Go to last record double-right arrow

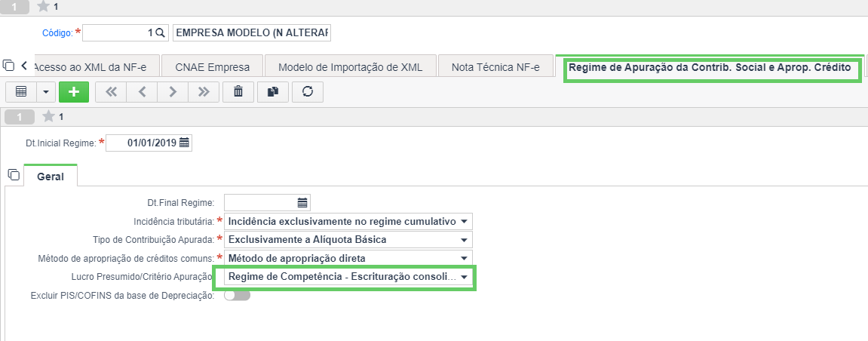pos(204,92)
